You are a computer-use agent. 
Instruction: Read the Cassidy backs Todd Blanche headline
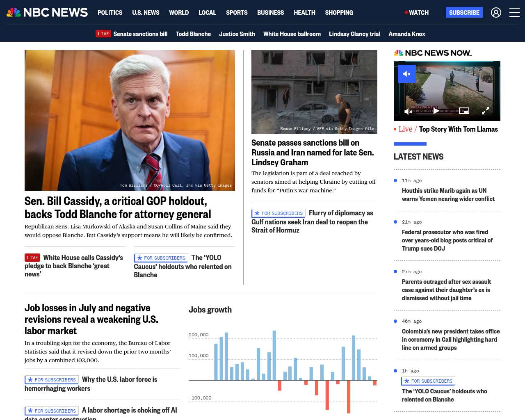point(118,208)
